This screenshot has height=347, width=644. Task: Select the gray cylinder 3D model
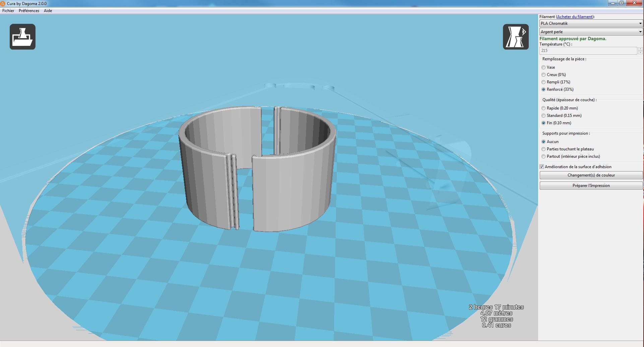[x=257, y=168]
